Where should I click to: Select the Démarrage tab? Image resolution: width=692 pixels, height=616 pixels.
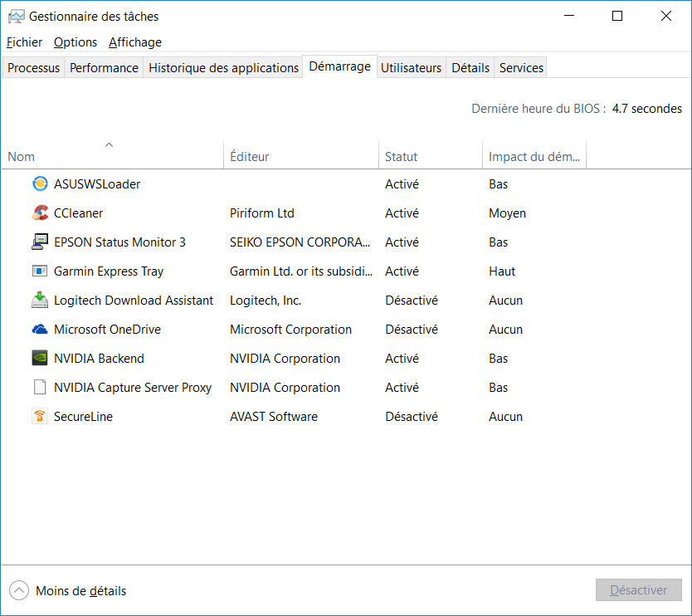point(340,66)
